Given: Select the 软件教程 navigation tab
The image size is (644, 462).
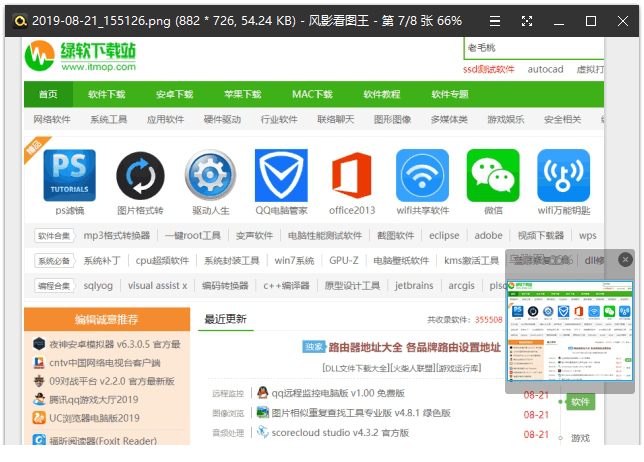Looking at the screenshot, I should (x=382, y=94).
